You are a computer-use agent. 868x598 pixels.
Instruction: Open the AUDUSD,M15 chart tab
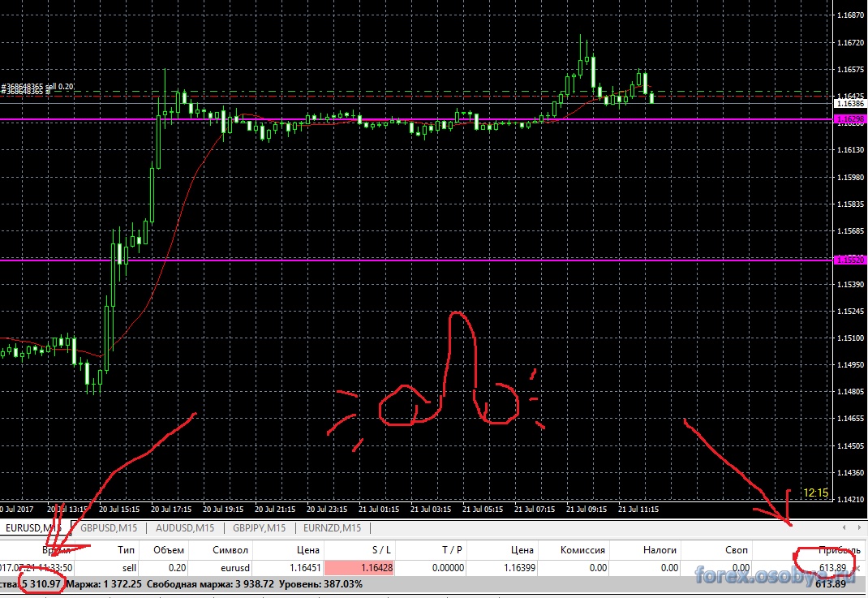185,527
